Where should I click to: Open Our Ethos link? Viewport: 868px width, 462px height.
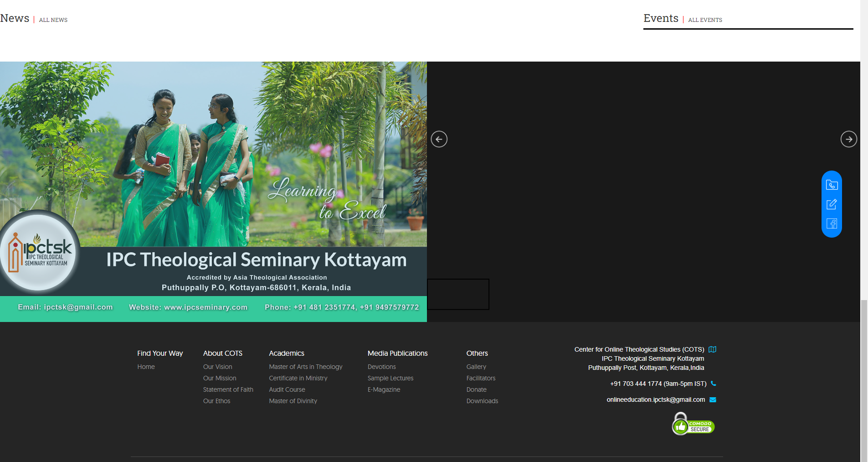216,401
